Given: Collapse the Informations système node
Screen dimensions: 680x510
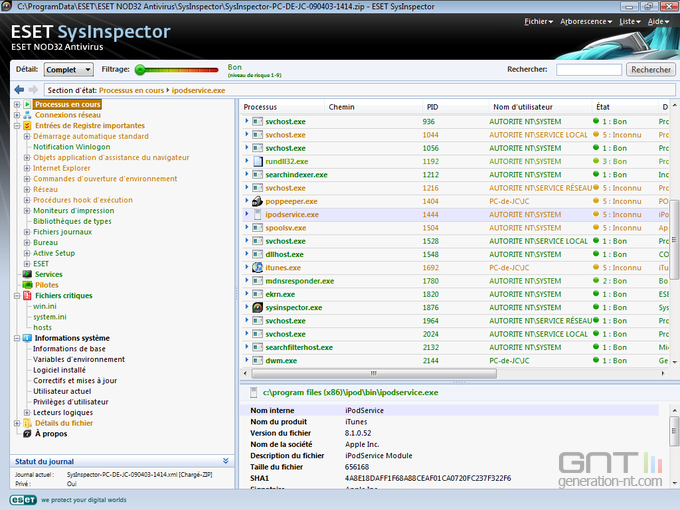Looking at the screenshot, I should tap(17, 338).
